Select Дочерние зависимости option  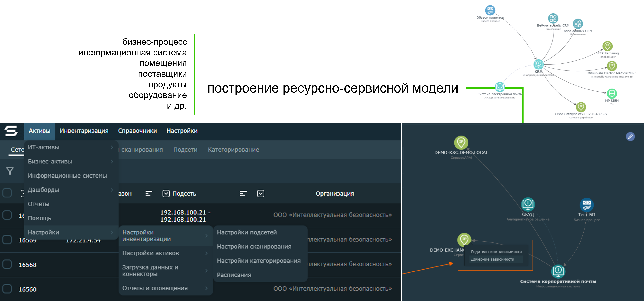(x=492, y=259)
